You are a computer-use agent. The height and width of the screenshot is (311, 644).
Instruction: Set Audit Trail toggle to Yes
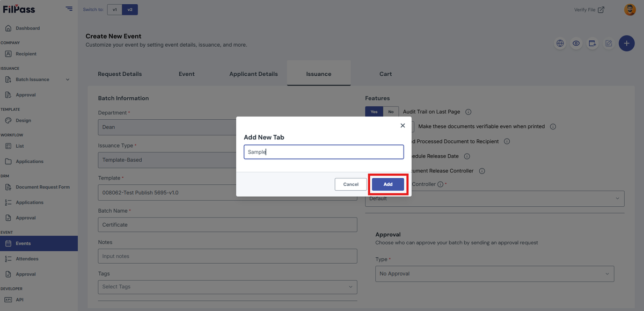374,112
